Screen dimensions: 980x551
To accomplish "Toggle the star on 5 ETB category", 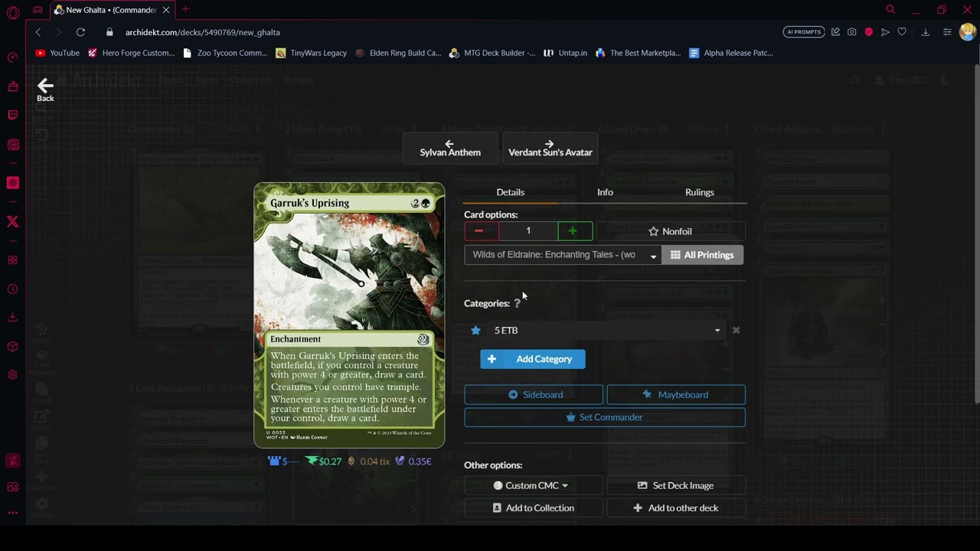I will tap(475, 331).
